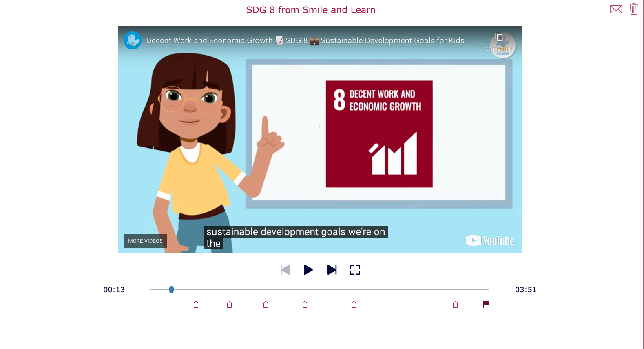This screenshot has width=644, height=349.
Task: Jump to the first timeline marker
Action: point(196,304)
